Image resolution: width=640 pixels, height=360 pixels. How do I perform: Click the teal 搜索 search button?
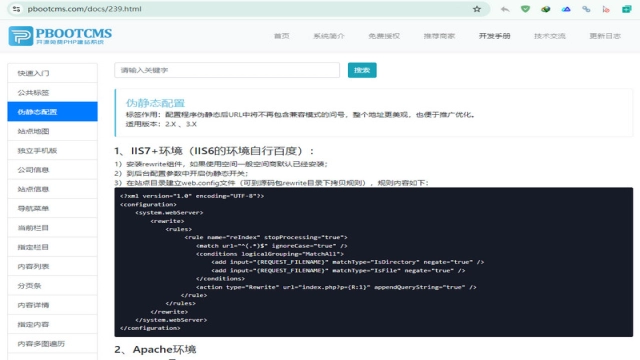(x=362, y=70)
